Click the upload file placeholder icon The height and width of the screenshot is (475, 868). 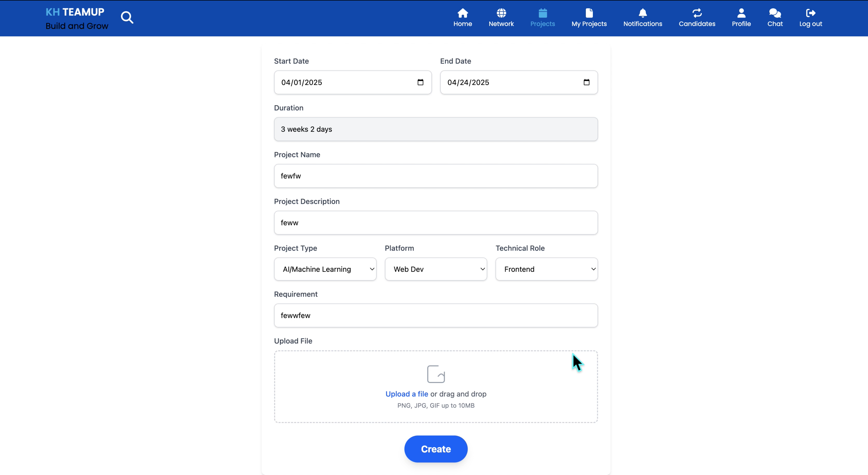click(436, 374)
